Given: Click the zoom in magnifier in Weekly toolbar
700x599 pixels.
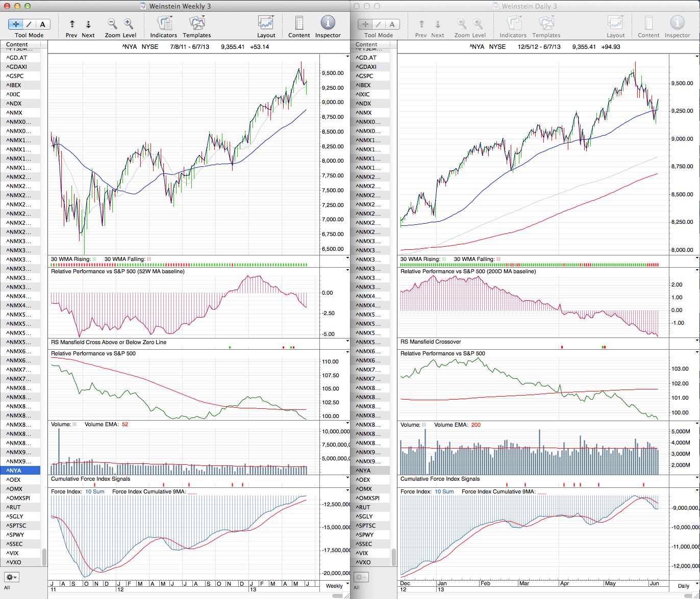Looking at the screenshot, I should pos(129,24).
